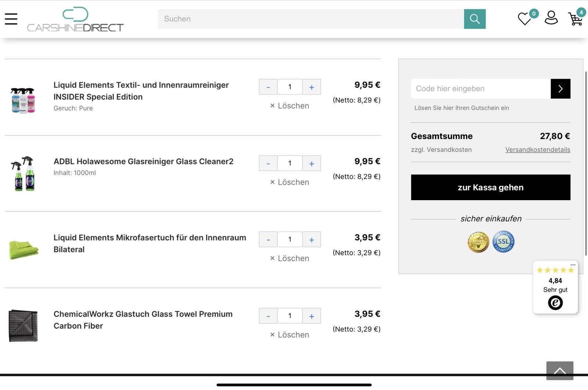This screenshot has width=588, height=390.
Task: Decrease quantity of ChemicalWorkz Glastuch
Action: [x=268, y=316]
